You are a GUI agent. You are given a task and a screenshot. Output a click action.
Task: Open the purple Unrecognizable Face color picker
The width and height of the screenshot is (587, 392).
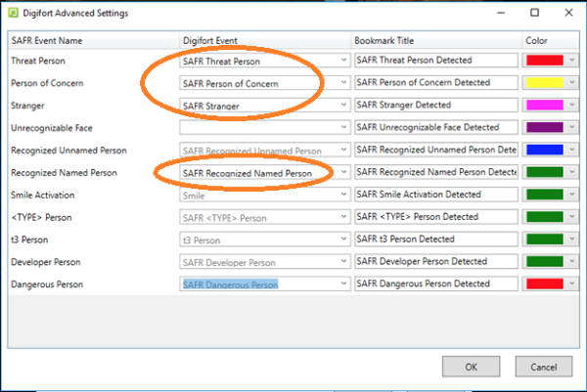point(545,127)
